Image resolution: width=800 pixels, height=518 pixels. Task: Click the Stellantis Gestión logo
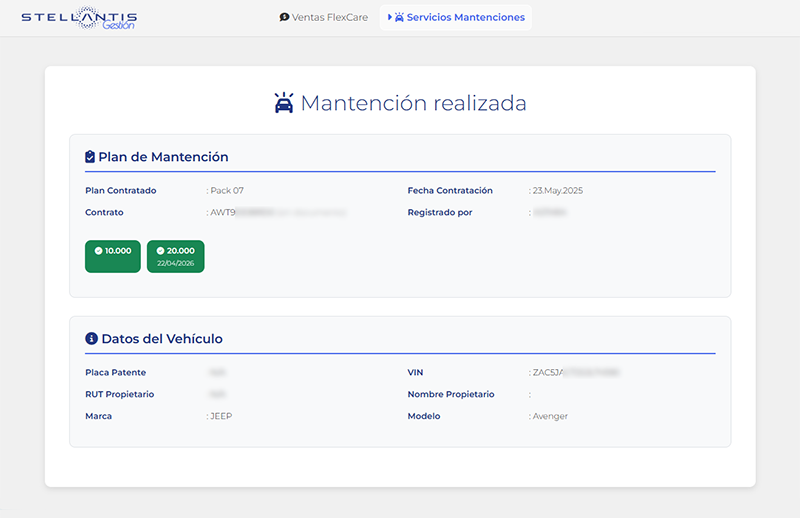79,19
